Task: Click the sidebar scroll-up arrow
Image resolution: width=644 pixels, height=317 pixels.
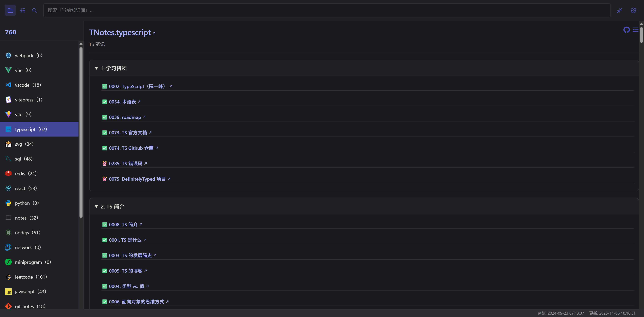Action: pyautogui.click(x=81, y=44)
